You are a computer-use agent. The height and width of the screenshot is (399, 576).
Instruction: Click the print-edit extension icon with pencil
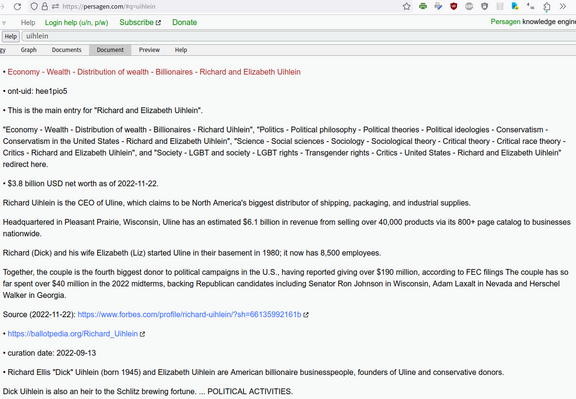pyautogui.click(x=438, y=6)
